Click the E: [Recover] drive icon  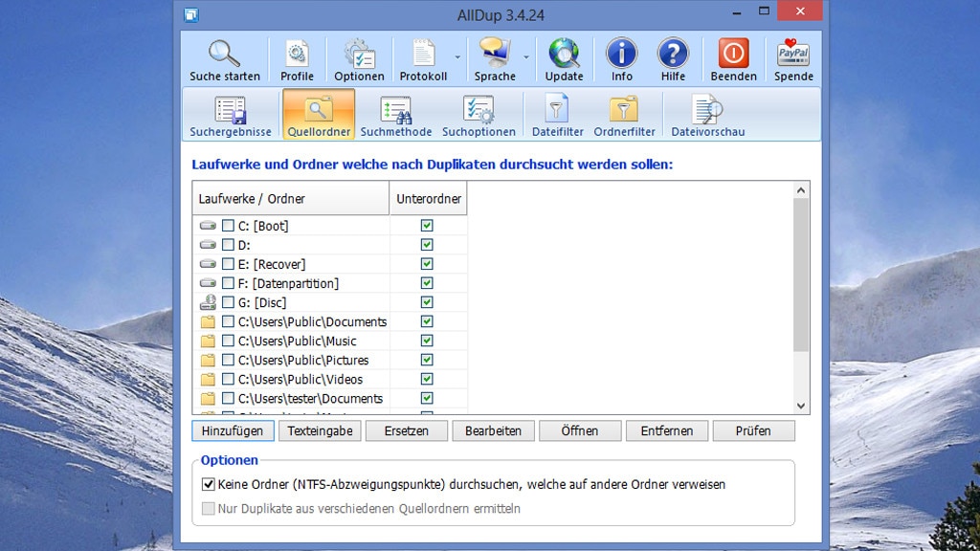coord(208,264)
